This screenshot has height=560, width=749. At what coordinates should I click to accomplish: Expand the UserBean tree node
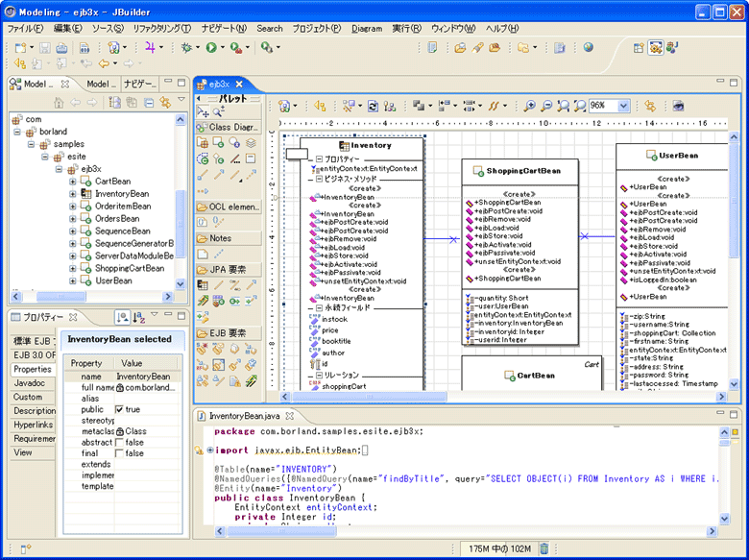tap(73, 280)
